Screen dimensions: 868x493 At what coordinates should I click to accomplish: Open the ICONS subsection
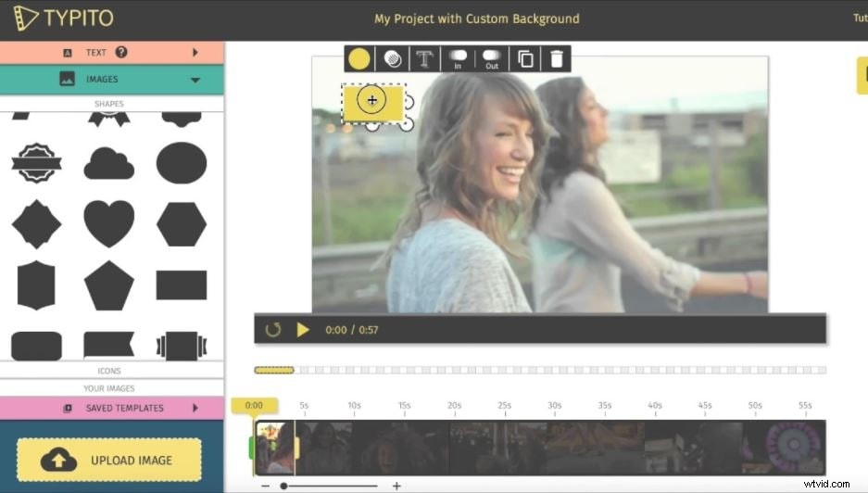pyautogui.click(x=109, y=371)
